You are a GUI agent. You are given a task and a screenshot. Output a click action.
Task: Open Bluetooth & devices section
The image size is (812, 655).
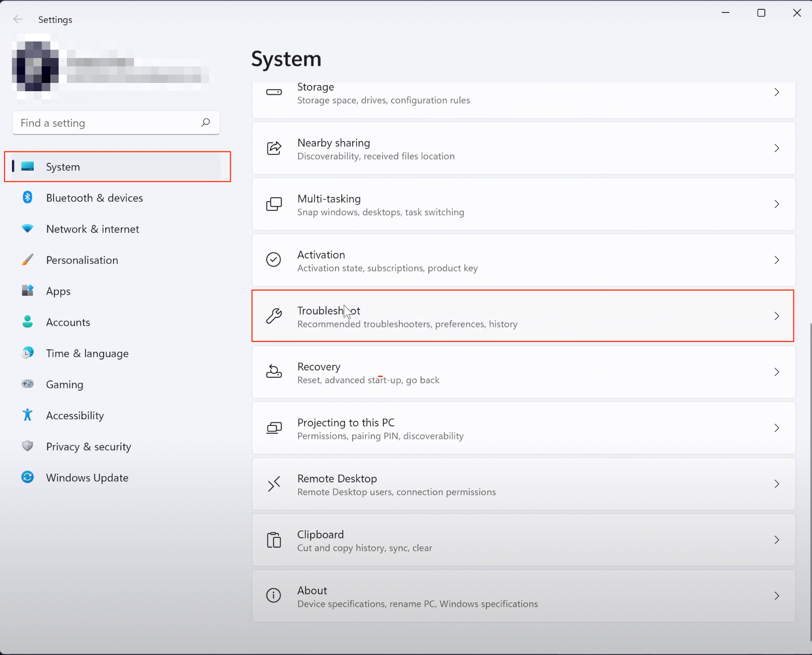pos(94,198)
